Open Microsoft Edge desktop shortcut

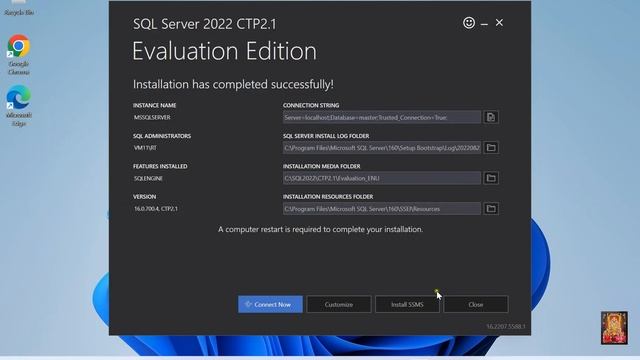click(x=19, y=106)
